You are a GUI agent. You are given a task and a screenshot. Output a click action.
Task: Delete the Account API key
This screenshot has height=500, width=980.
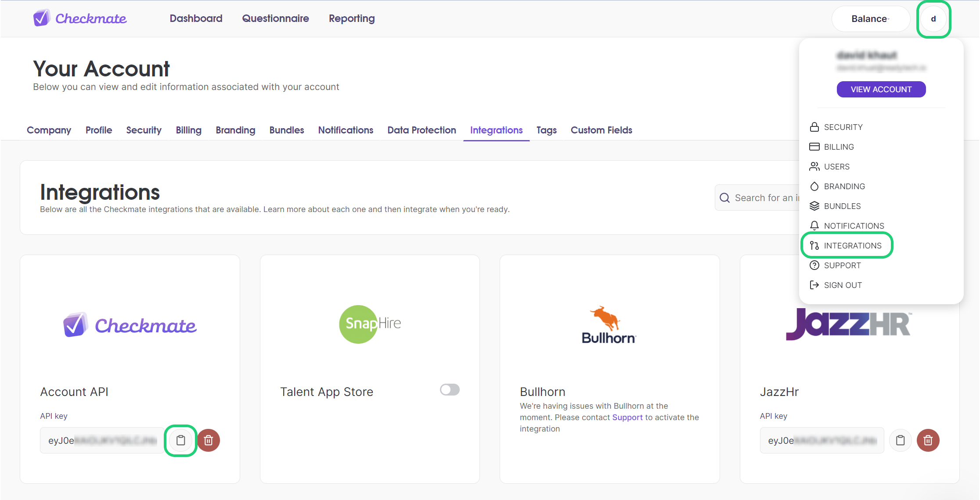[209, 440]
